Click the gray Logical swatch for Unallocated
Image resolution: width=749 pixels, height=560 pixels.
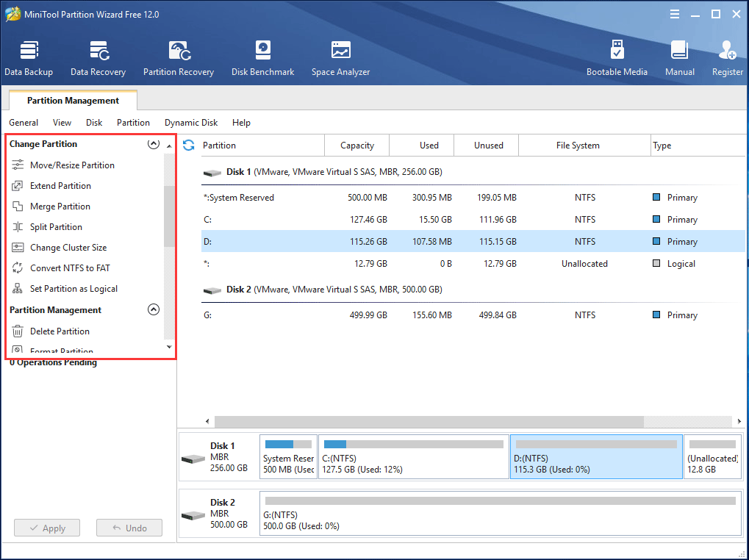(x=656, y=263)
